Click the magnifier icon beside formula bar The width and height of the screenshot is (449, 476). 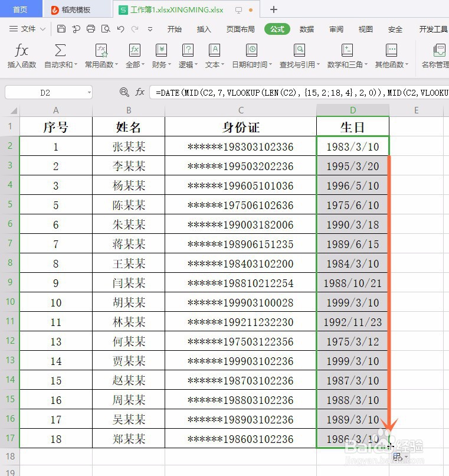124,92
